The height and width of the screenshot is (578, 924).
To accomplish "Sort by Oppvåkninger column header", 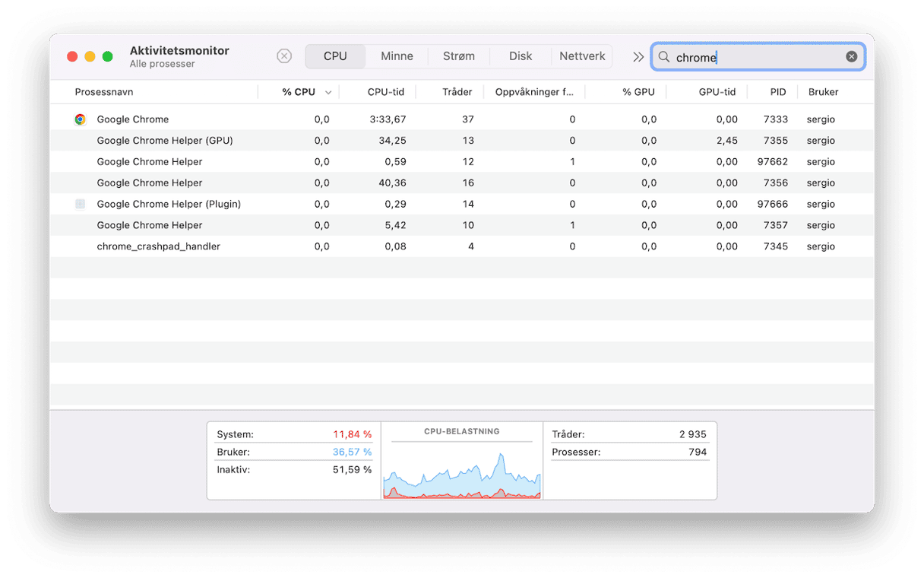I will pyautogui.click(x=534, y=92).
